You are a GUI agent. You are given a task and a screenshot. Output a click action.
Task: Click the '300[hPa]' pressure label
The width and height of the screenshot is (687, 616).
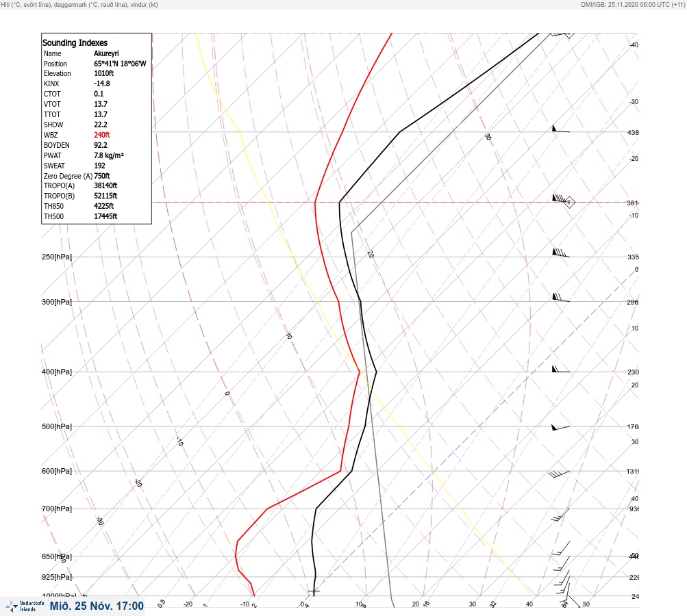[57, 302]
